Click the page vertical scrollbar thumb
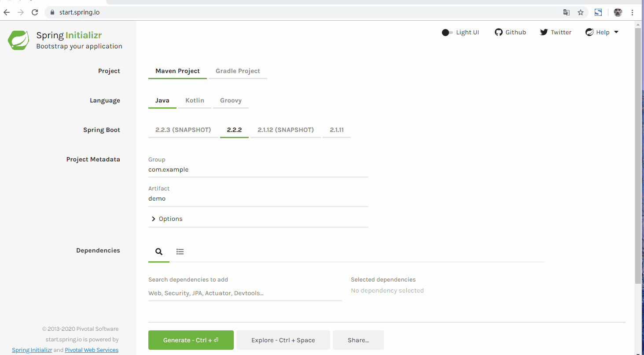Screen dimensions: 644x355 click(x=638, y=156)
